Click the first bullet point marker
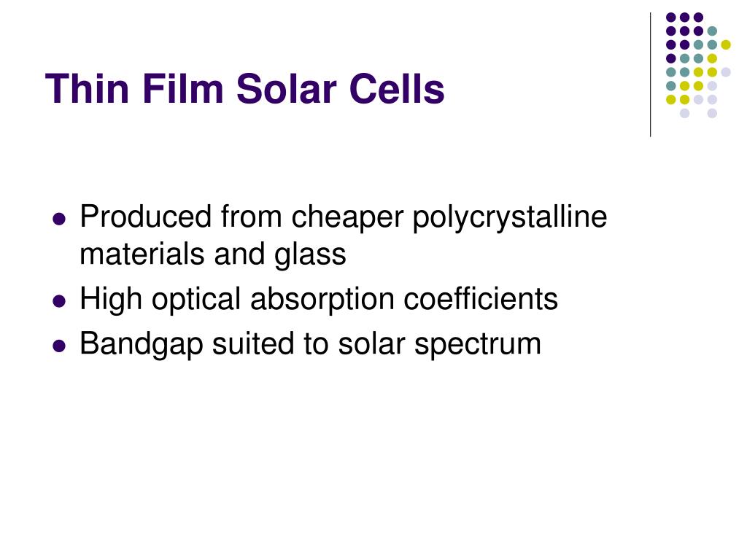 click(59, 219)
